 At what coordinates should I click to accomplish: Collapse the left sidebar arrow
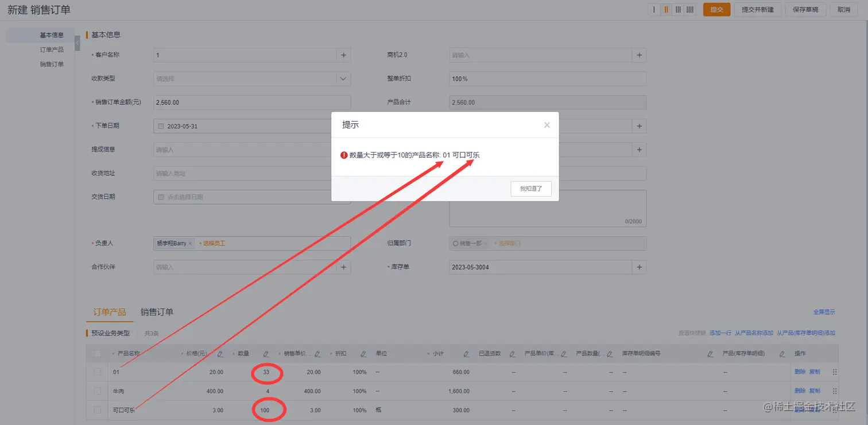[x=77, y=43]
